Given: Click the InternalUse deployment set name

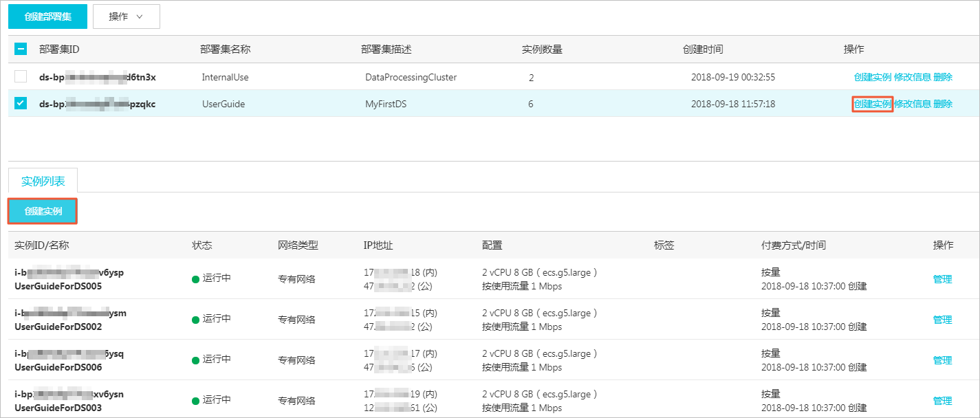Looking at the screenshot, I should point(225,77).
